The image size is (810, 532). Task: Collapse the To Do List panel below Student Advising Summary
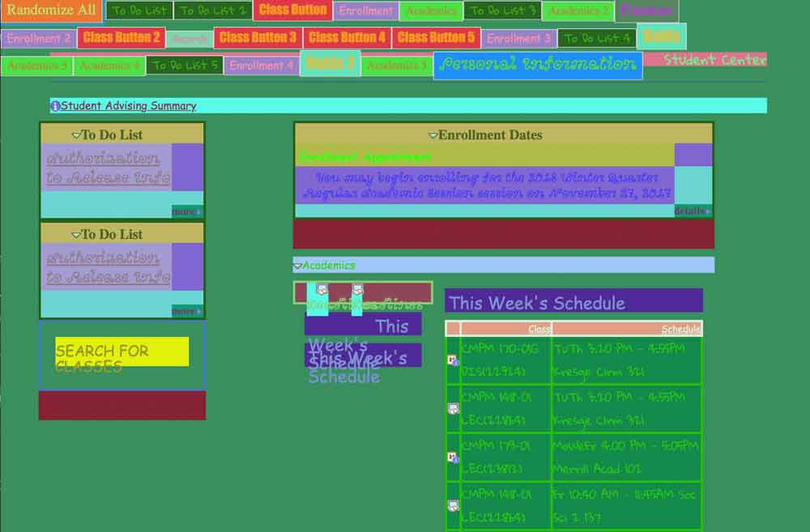click(x=76, y=135)
